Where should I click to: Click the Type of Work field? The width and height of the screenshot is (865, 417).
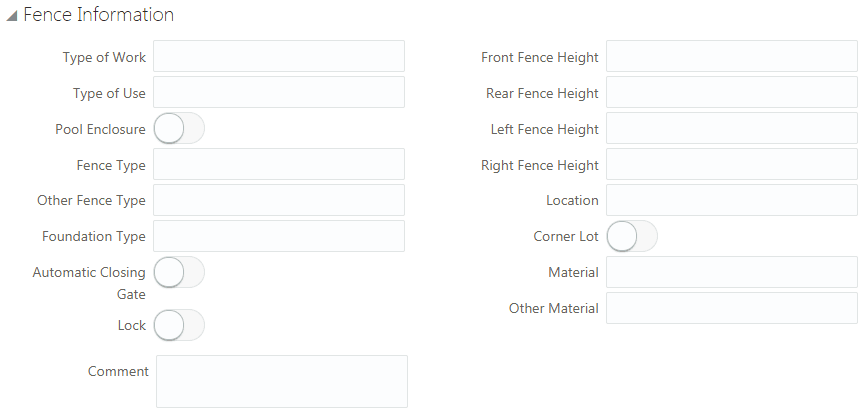pos(279,56)
